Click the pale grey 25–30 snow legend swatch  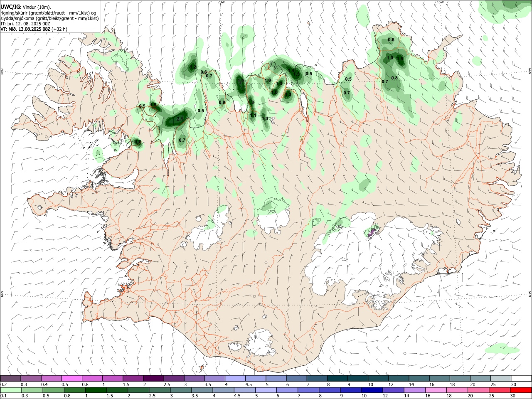(500, 379)
